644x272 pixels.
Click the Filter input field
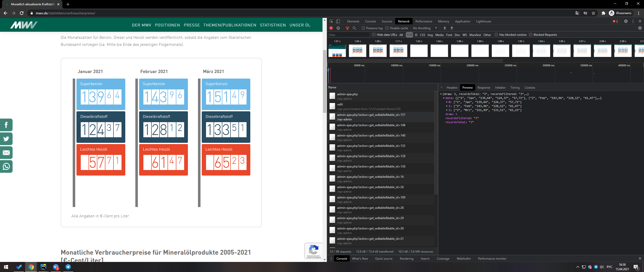(x=348, y=35)
